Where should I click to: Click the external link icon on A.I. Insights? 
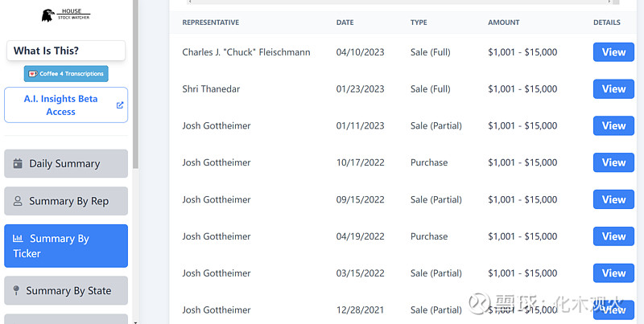point(120,105)
